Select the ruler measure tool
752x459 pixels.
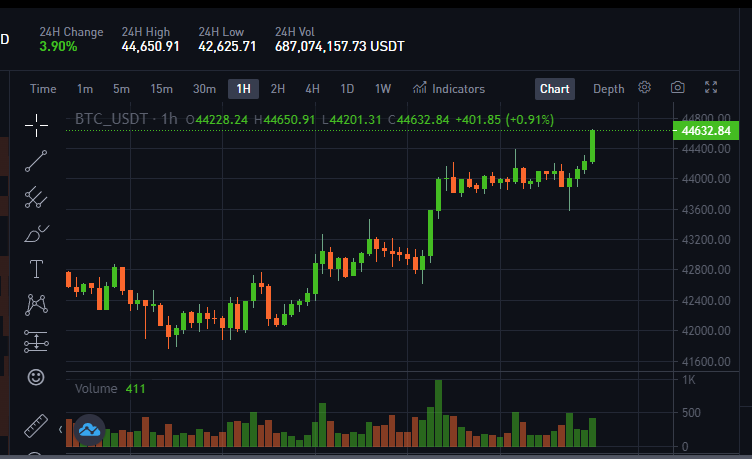tap(36, 425)
